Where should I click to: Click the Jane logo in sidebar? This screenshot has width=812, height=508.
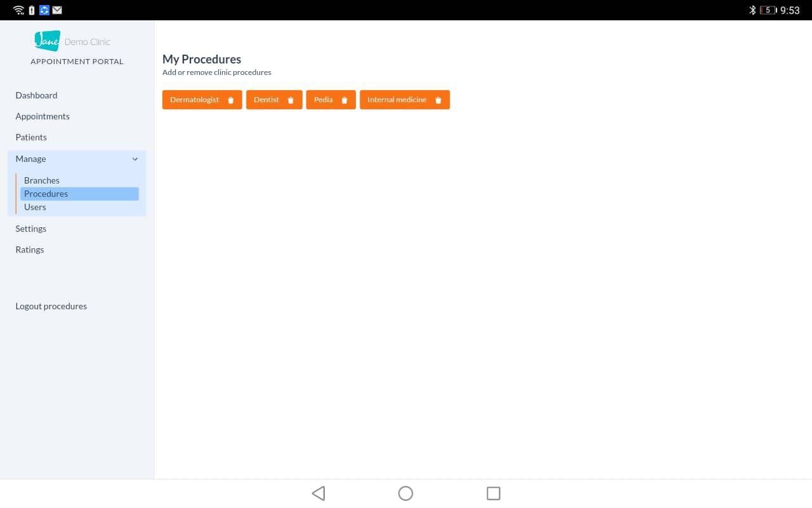pos(48,41)
